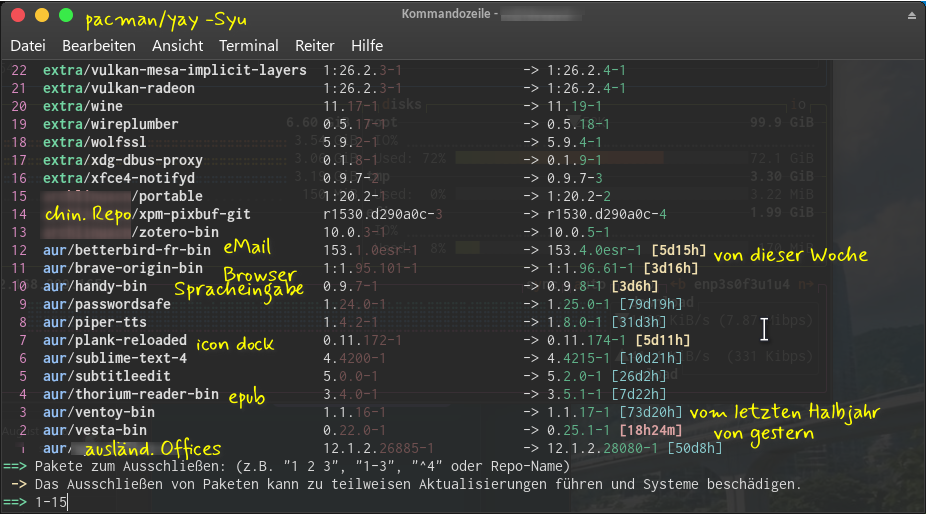Viewport: 926px width, 514px height.
Task: Click the age tag [79d19h]
Action: tap(651, 304)
